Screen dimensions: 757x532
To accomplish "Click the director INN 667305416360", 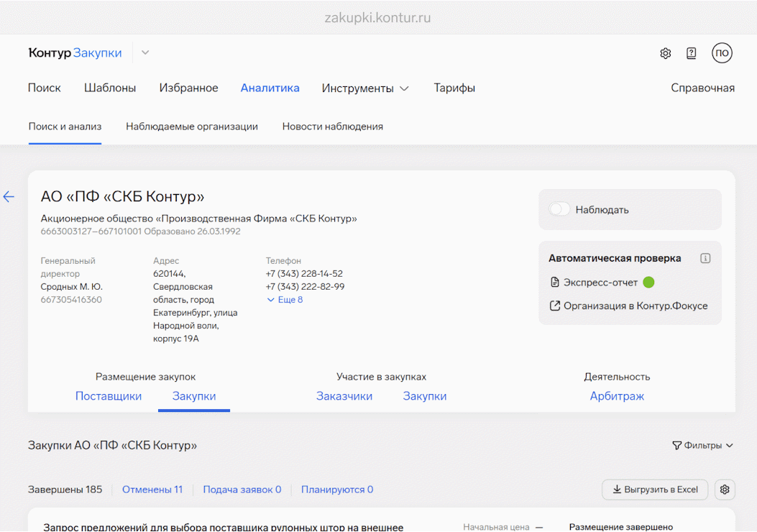I will 71,300.
